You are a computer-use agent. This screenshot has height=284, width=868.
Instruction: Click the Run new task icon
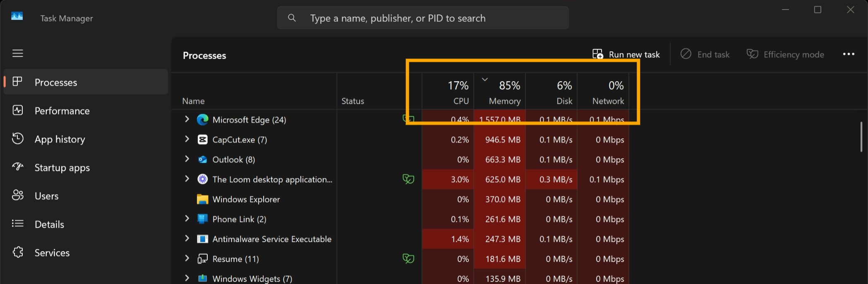point(598,54)
